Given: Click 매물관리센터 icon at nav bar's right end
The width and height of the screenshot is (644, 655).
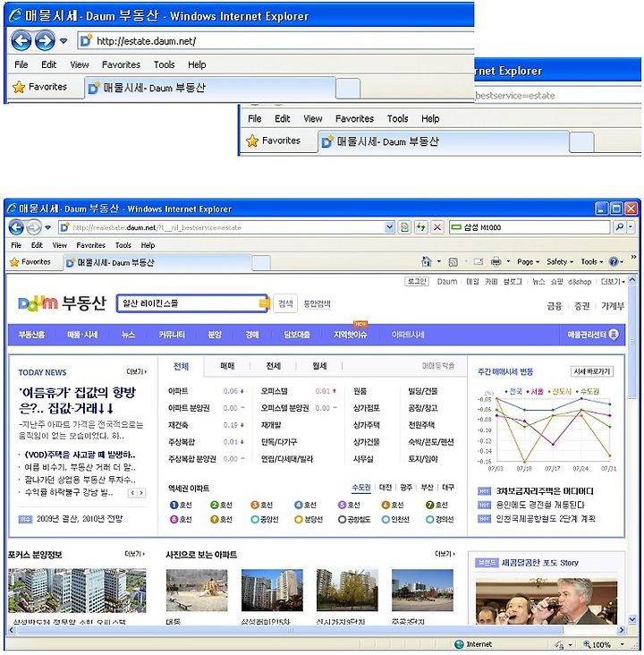Looking at the screenshot, I should click(x=614, y=335).
